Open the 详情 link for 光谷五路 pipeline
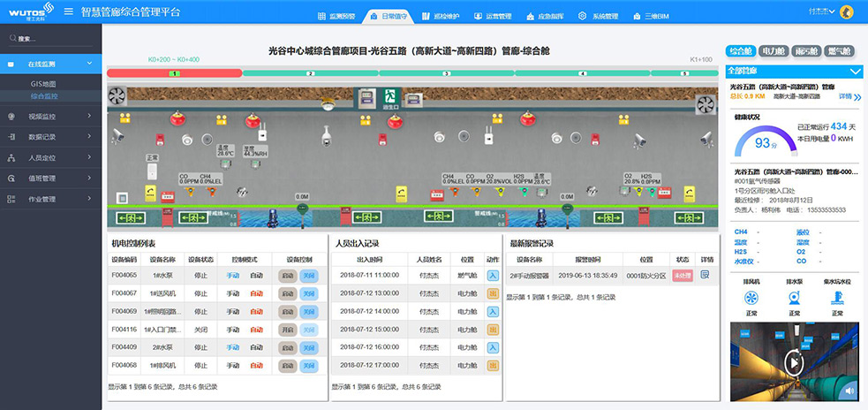This screenshot has width=868, height=410. coord(849,96)
